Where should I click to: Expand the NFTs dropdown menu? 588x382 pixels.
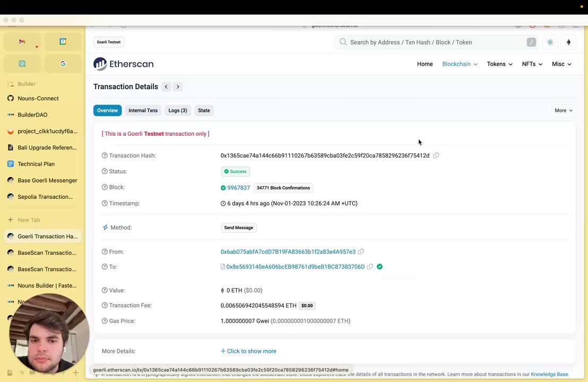point(532,64)
